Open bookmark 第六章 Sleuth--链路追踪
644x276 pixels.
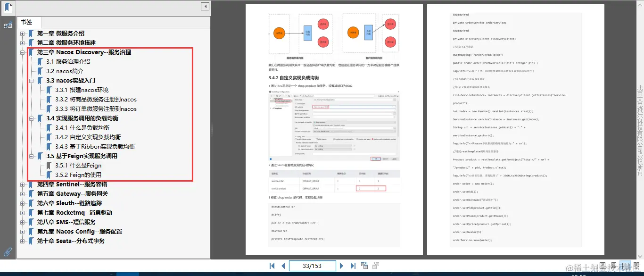coord(69,203)
